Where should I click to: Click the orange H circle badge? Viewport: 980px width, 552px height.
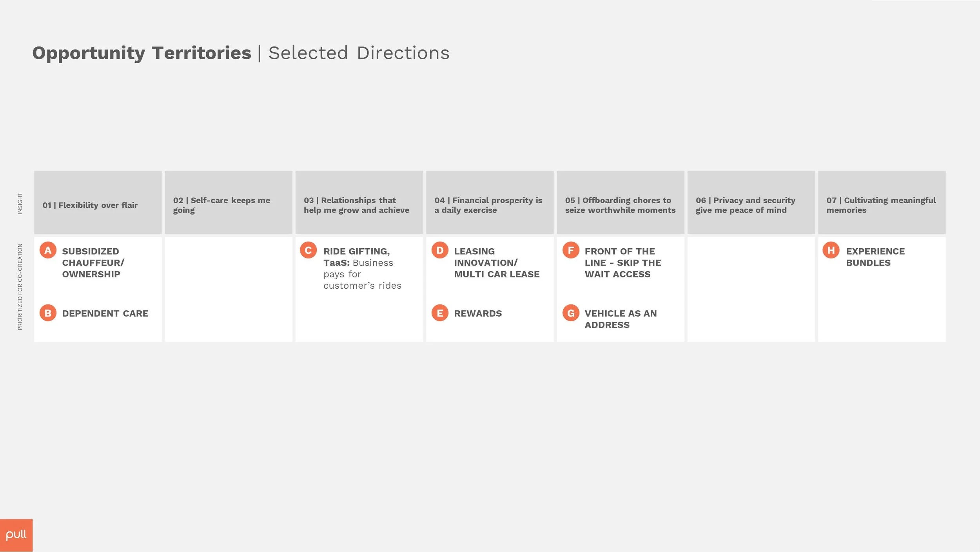coord(831,250)
